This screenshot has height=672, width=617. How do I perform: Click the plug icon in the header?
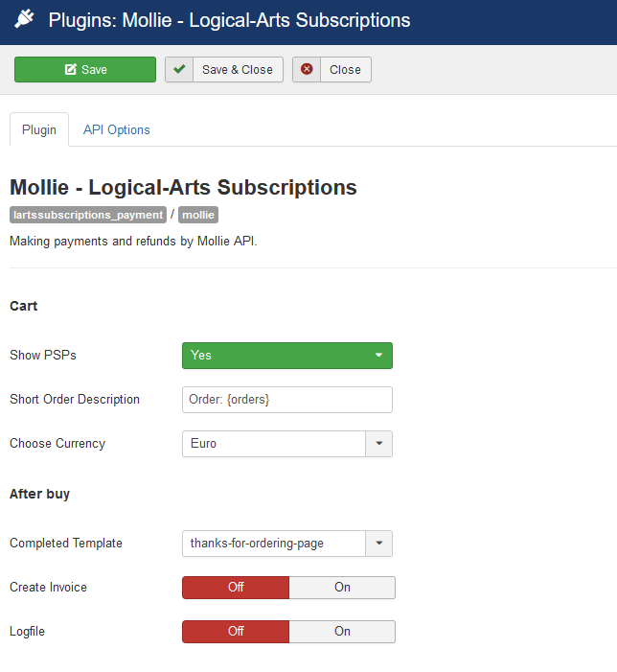coord(24,19)
